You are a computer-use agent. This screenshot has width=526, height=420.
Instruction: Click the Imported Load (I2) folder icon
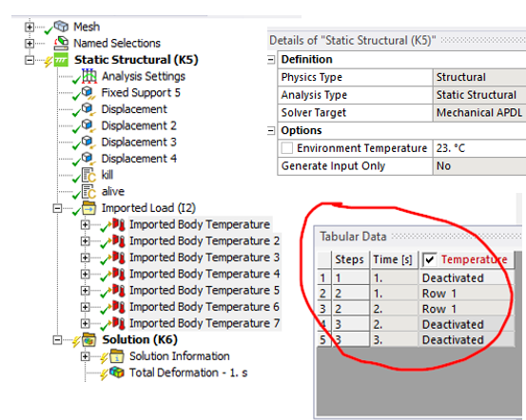click(x=89, y=208)
